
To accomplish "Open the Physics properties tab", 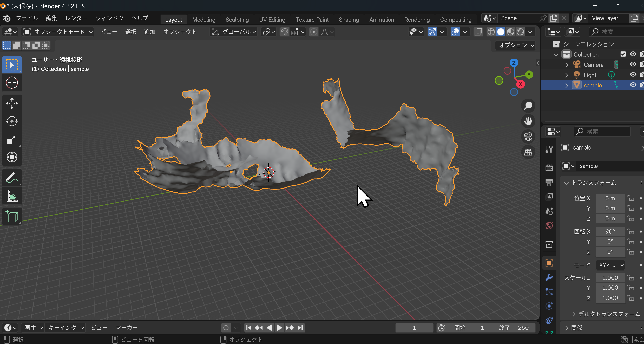I will click(x=549, y=306).
